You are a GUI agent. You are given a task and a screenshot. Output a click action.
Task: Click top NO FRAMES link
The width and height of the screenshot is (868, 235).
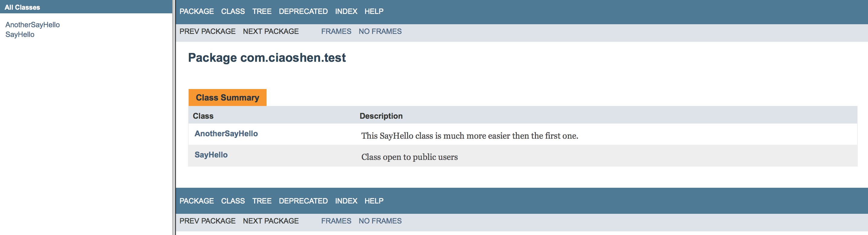[380, 31]
